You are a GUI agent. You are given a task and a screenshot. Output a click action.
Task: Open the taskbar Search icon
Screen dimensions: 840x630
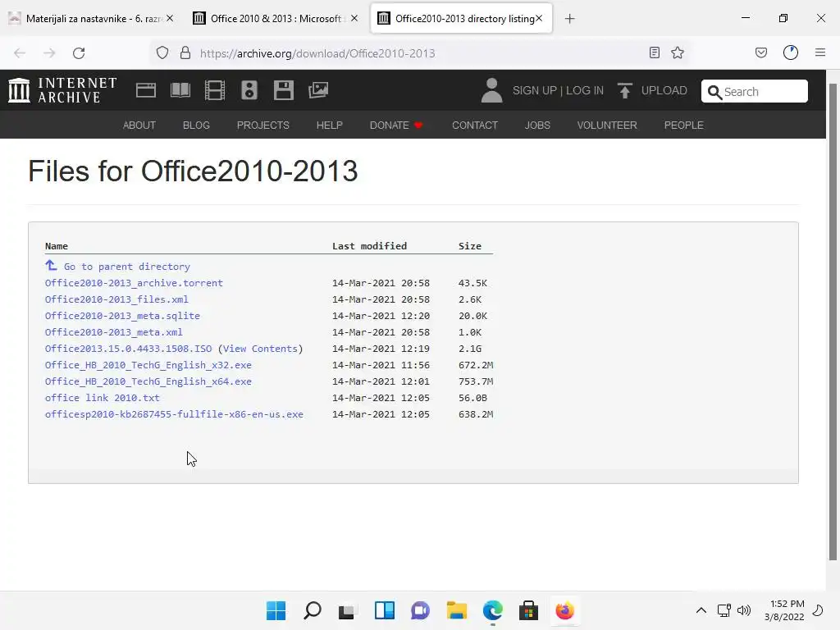[313, 610]
